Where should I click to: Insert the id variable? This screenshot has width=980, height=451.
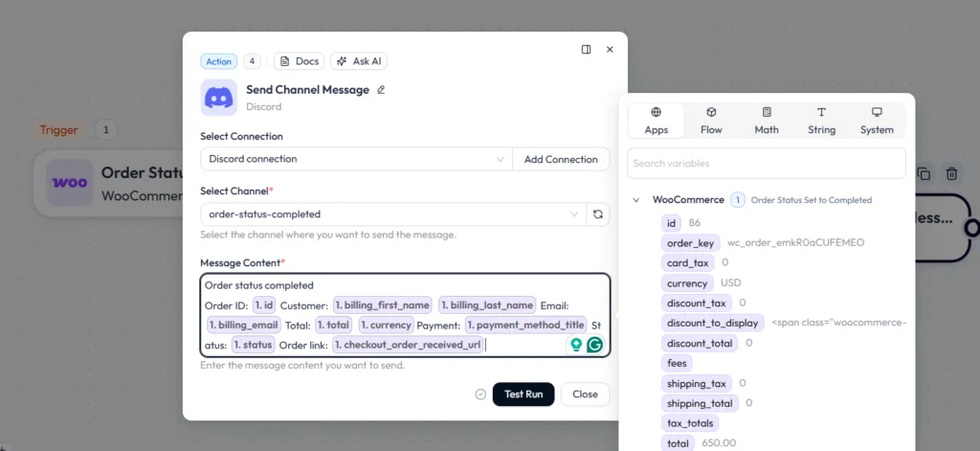(x=671, y=223)
